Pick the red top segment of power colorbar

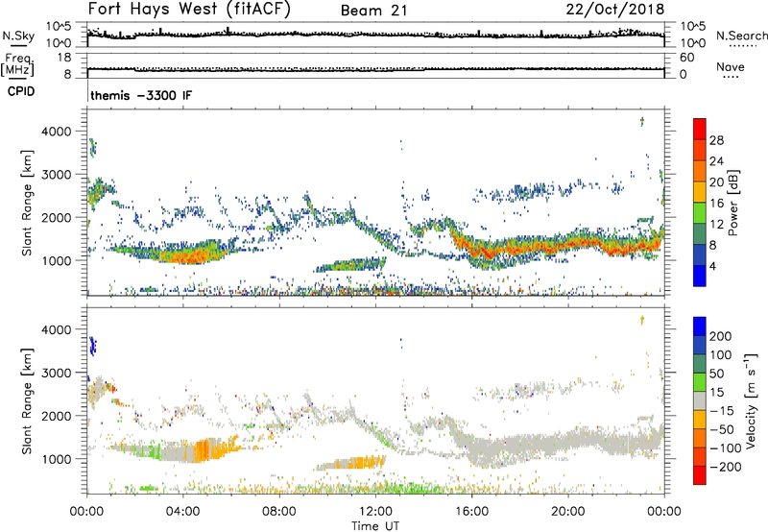tap(700, 130)
